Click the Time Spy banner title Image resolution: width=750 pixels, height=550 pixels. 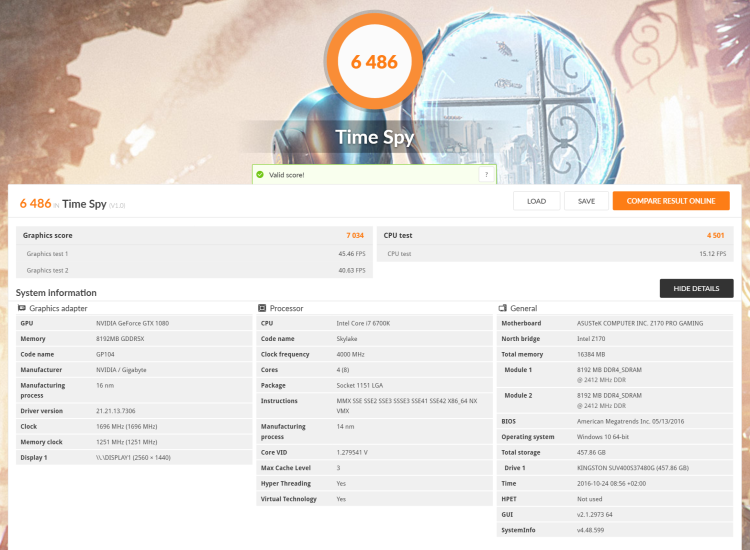[x=375, y=137]
